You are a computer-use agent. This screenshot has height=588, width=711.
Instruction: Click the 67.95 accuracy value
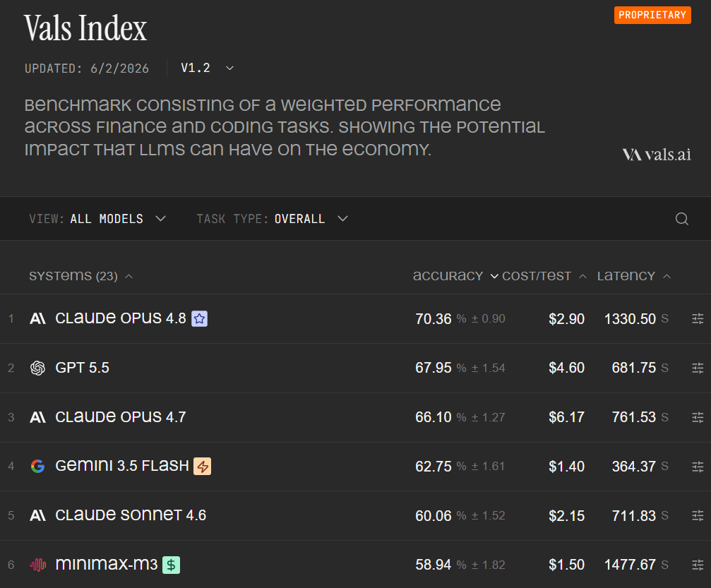tap(433, 368)
